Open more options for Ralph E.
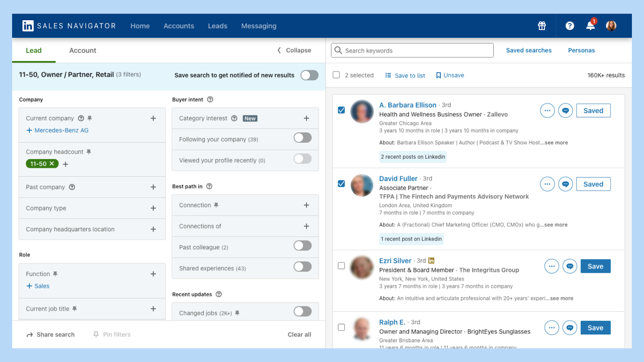The width and height of the screenshot is (644, 362). 552,328
